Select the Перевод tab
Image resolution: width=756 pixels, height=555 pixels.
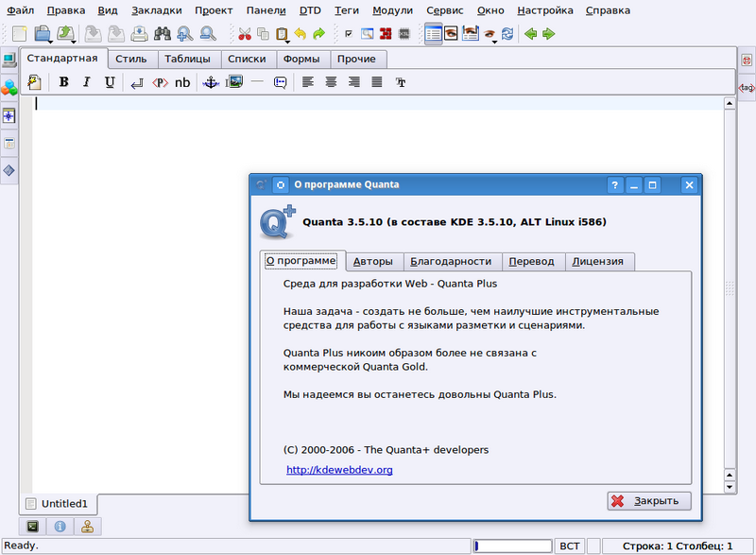click(531, 261)
